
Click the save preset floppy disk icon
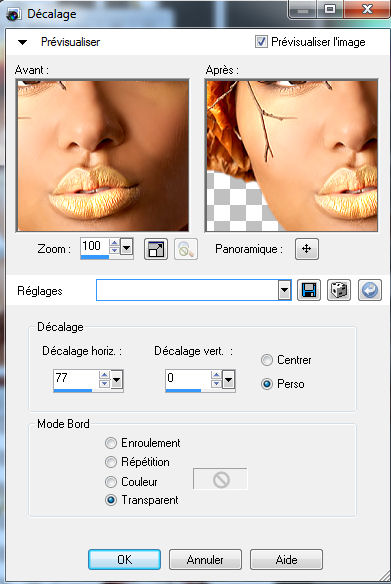click(x=309, y=290)
